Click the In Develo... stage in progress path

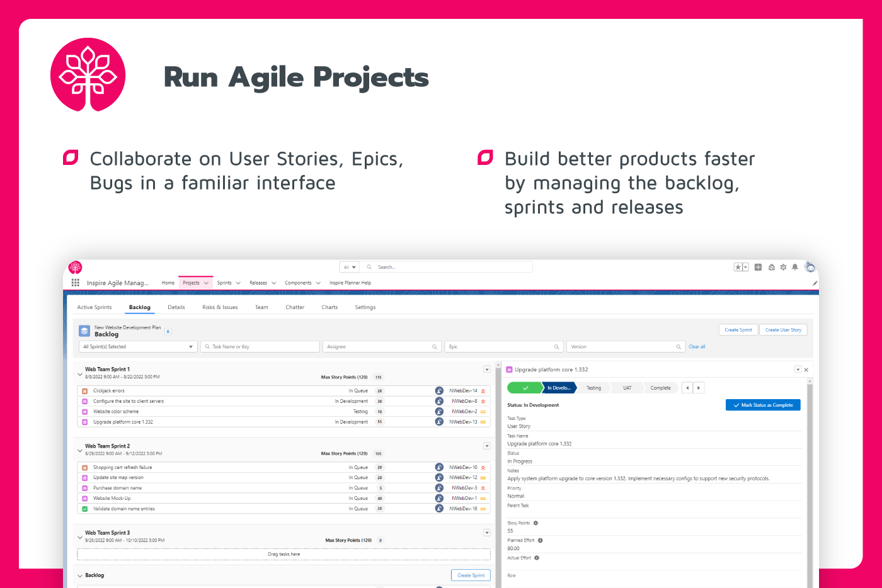pos(558,388)
